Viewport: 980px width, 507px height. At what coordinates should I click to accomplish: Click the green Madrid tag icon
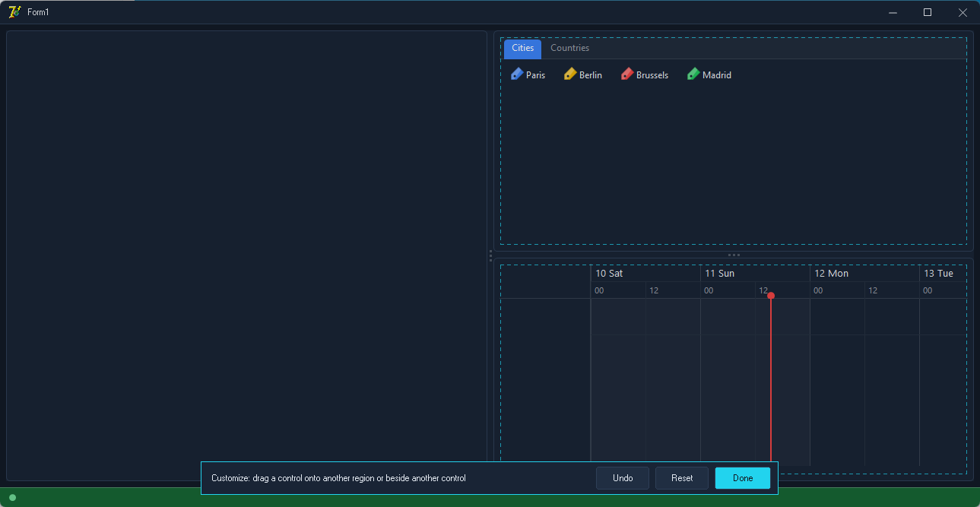point(693,74)
